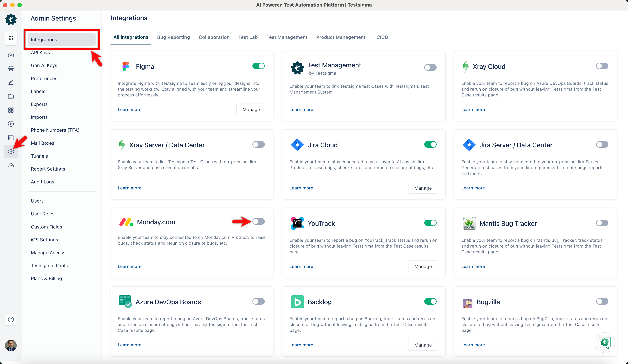Click the Figma logo icon
Screen dimensions: 628x364
[126, 66]
